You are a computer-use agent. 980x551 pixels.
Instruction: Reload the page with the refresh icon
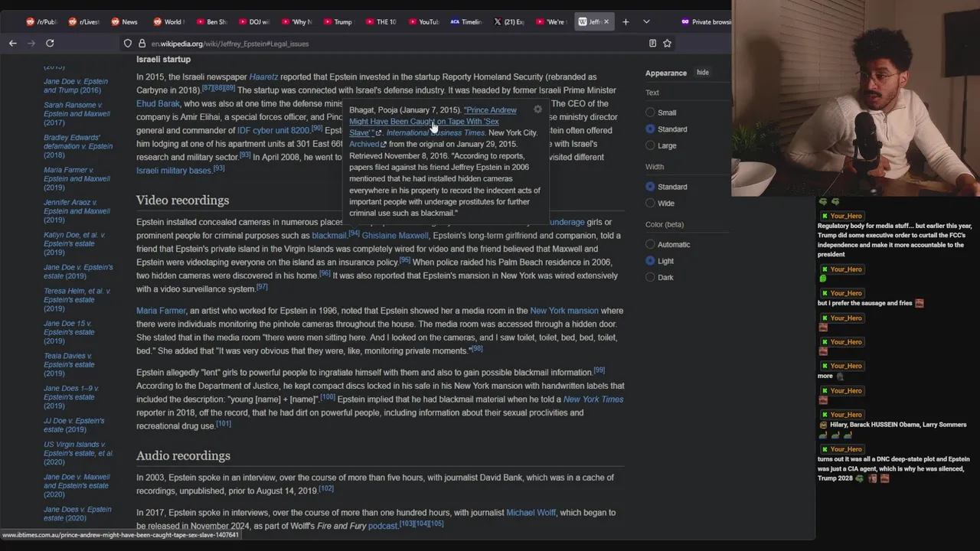50,44
